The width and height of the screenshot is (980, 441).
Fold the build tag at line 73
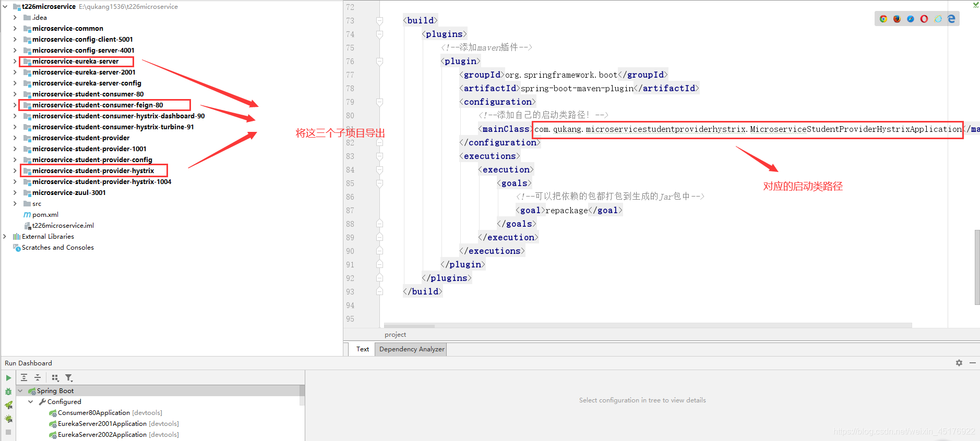[379, 21]
